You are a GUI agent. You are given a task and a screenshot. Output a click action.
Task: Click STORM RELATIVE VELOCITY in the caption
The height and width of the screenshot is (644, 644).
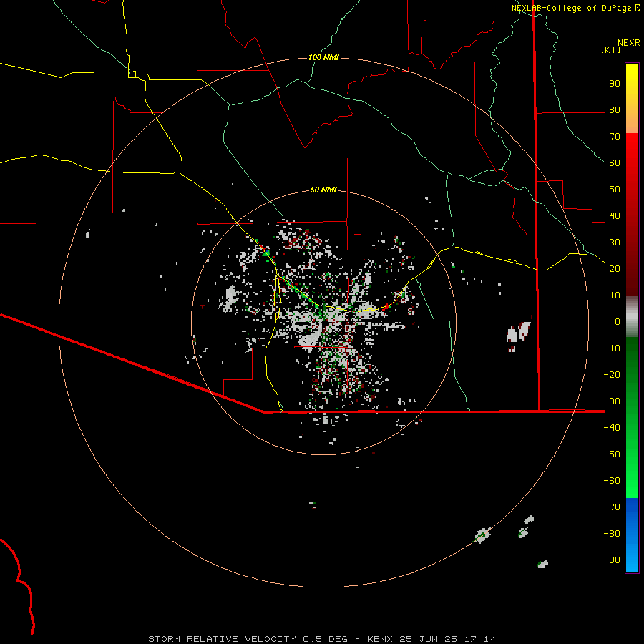pos(222,639)
